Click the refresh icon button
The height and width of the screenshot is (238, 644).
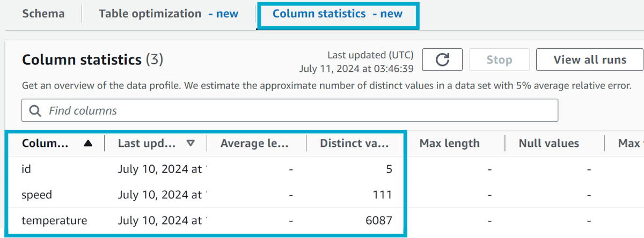[442, 60]
